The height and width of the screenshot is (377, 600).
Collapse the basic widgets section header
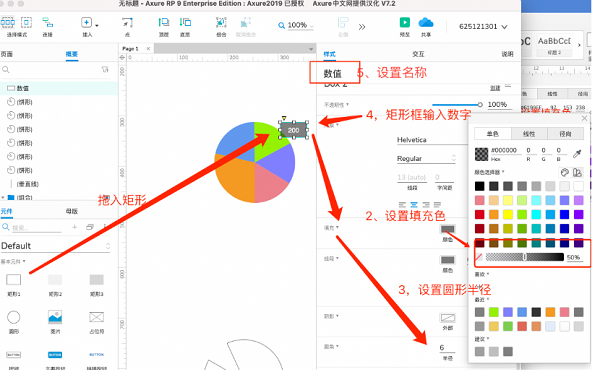tap(13, 261)
